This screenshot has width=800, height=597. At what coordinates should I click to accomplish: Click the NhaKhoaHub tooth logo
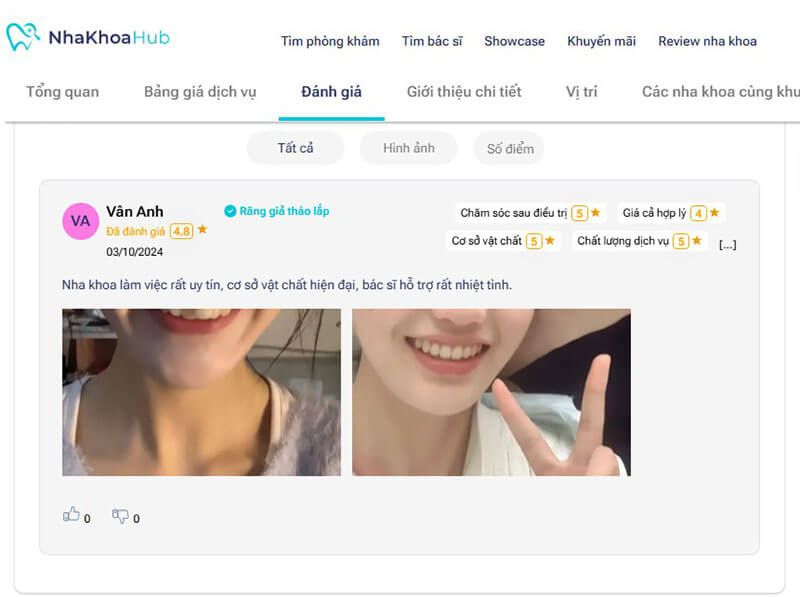point(23,37)
